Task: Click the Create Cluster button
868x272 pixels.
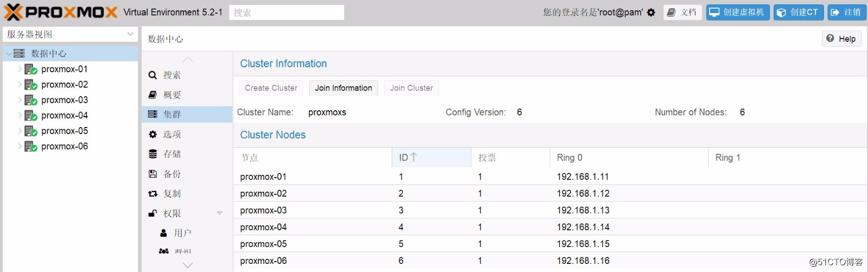Action: coord(271,88)
